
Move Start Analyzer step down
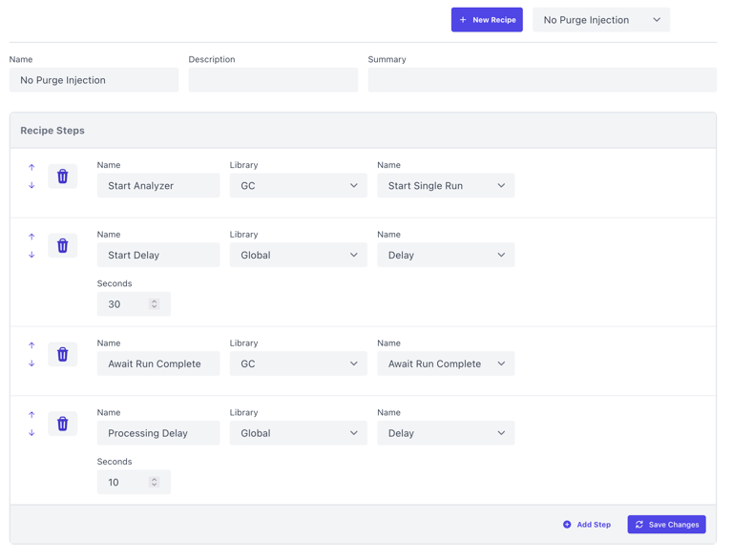click(x=31, y=186)
